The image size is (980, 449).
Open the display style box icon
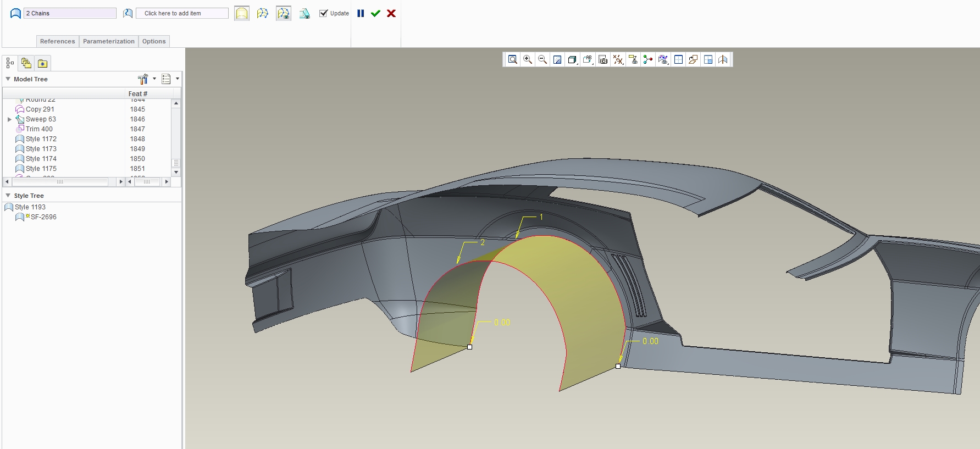pyautogui.click(x=572, y=59)
